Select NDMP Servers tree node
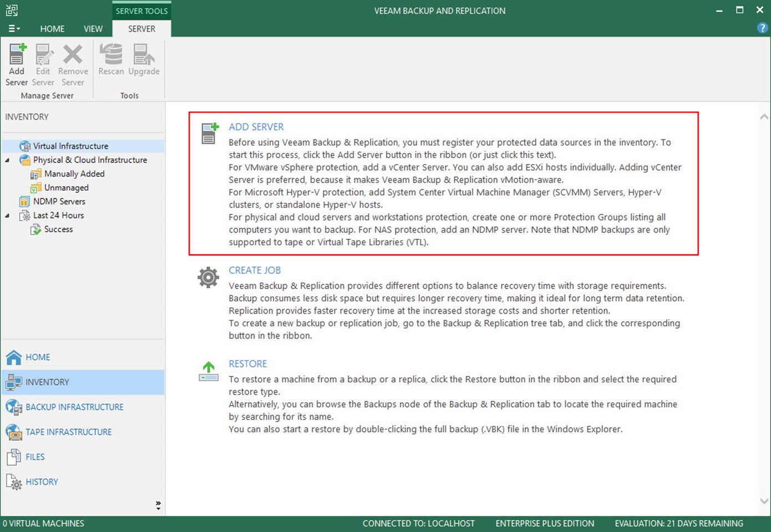Screen dimensions: 771x532 click(x=59, y=202)
